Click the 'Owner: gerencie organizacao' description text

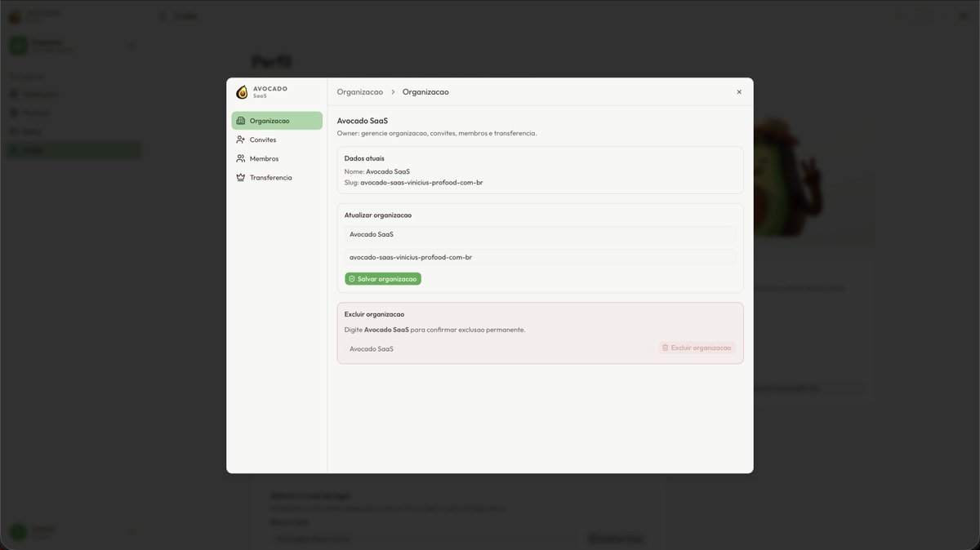pyautogui.click(x=437, y=133)
